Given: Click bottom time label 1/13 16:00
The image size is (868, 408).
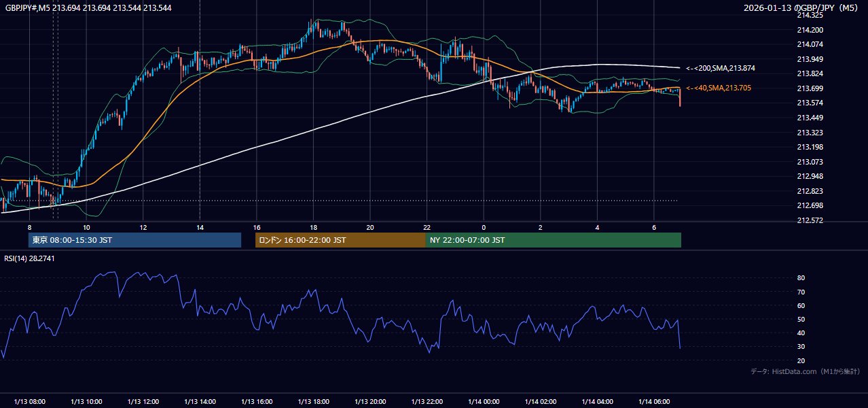Looking at the screenshot, I should coord(256,402).
